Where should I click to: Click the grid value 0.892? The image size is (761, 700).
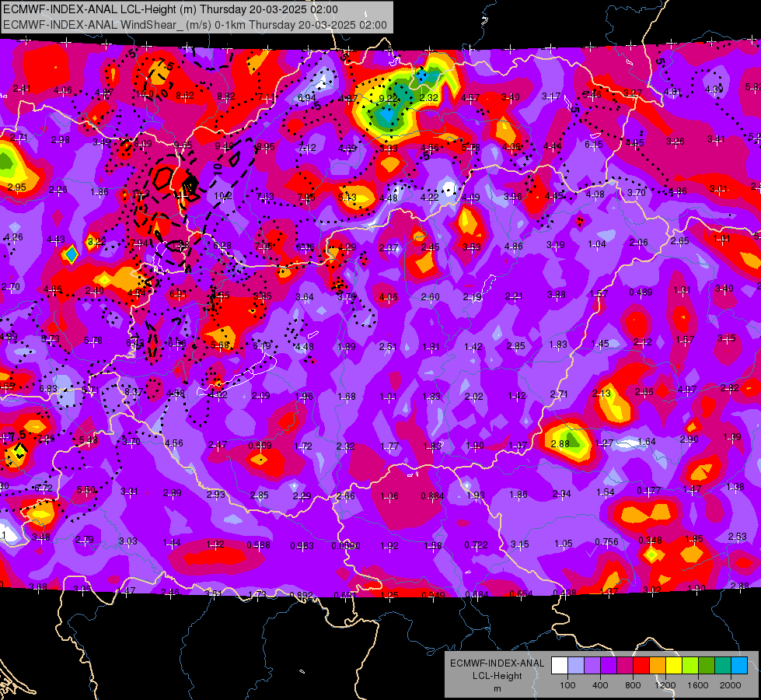click(301, 595)
